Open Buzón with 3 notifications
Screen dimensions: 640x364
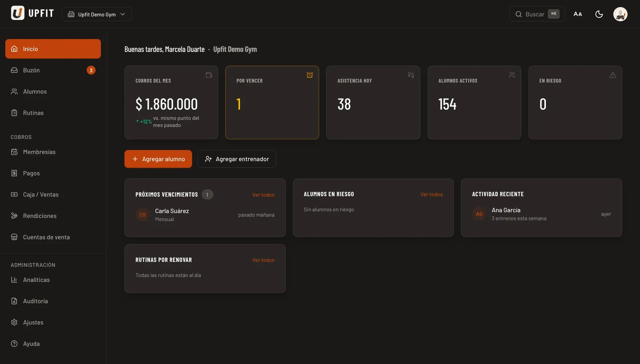click(x=53, y=70)
